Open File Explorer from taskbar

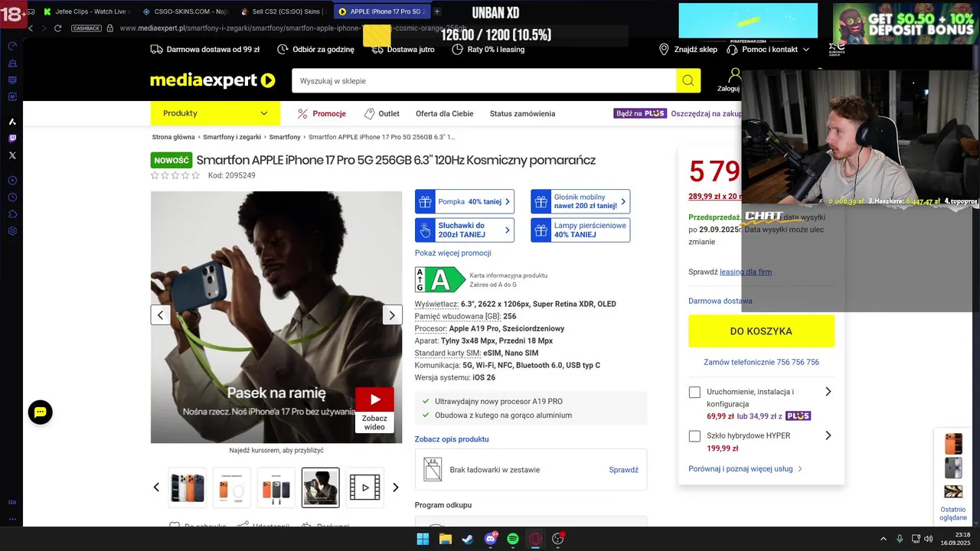coord(445,539)
